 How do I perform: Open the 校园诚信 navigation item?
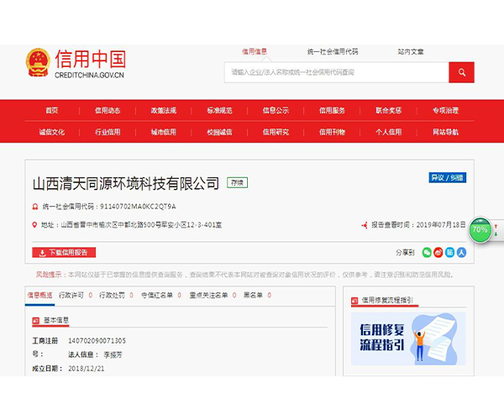point(219,132)
